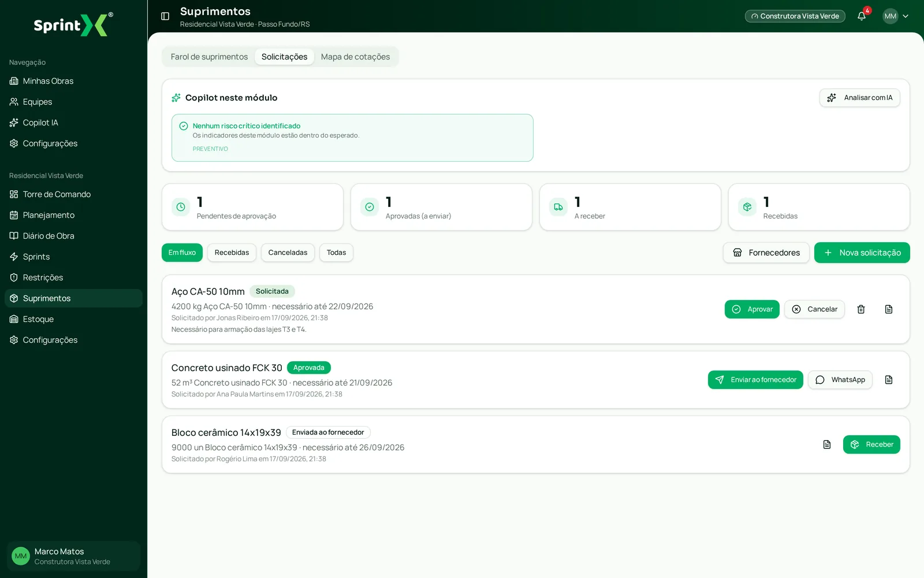924x578 pixels.
Task: Click the Aprovada status badge
Action: tap(309, 368)
